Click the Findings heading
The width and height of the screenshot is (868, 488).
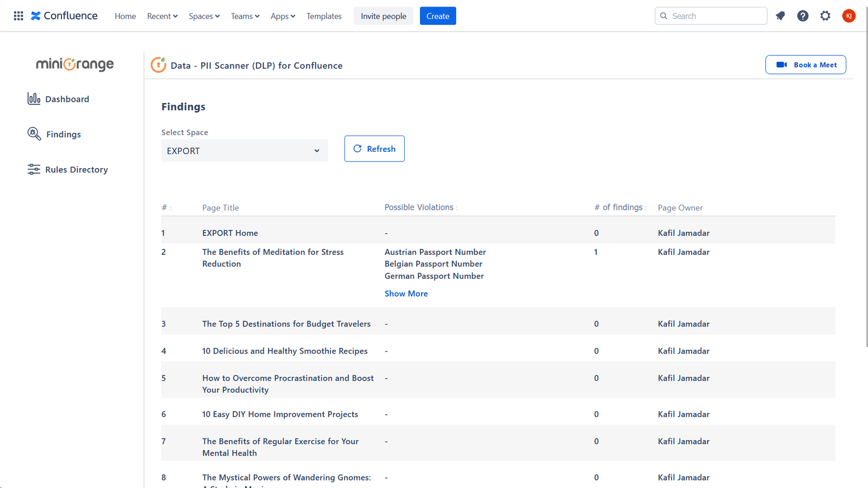coord(183,106)
